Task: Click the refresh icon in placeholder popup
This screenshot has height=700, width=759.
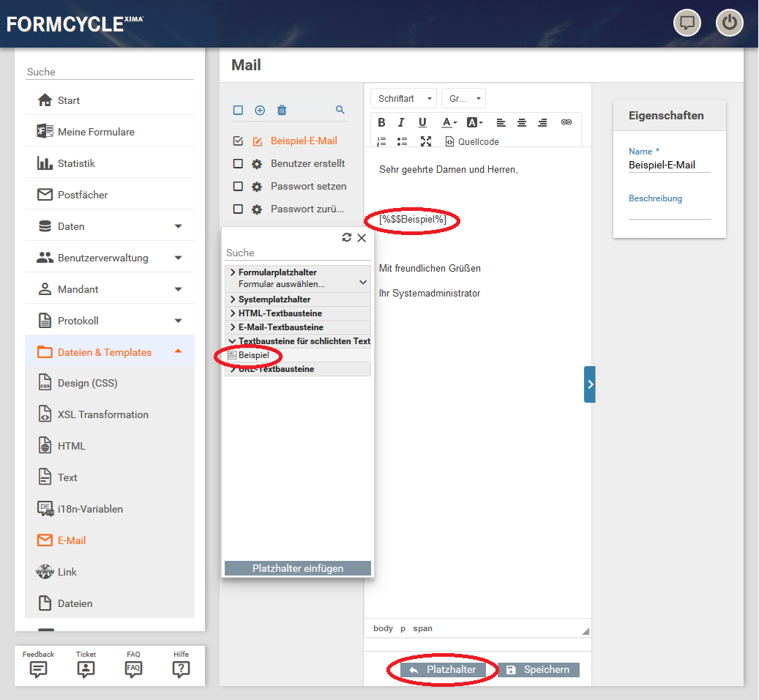Action: click(347, 237)
